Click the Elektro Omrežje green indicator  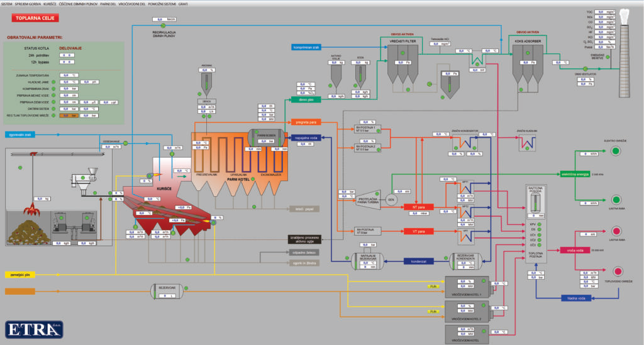[616, 151]
